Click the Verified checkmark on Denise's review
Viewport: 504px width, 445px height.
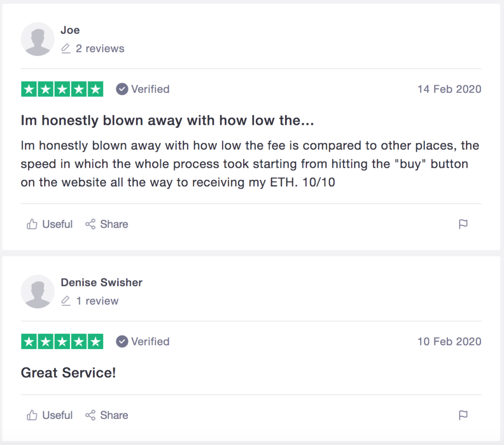(122, 342)
